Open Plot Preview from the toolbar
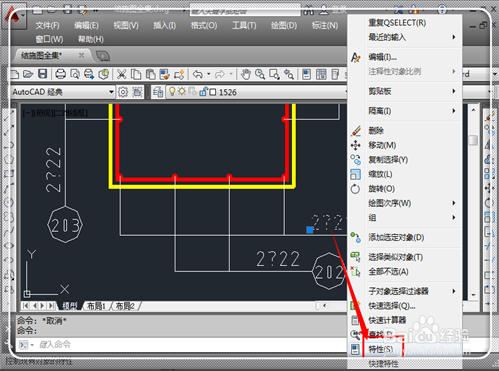This screenshot has width=499, height=371. [75, 74]
